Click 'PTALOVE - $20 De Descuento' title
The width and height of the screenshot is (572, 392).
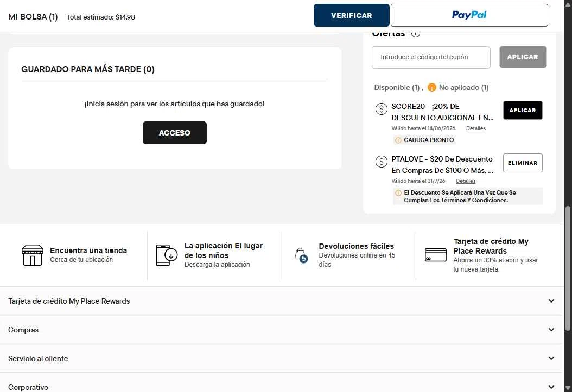point(442,164)
